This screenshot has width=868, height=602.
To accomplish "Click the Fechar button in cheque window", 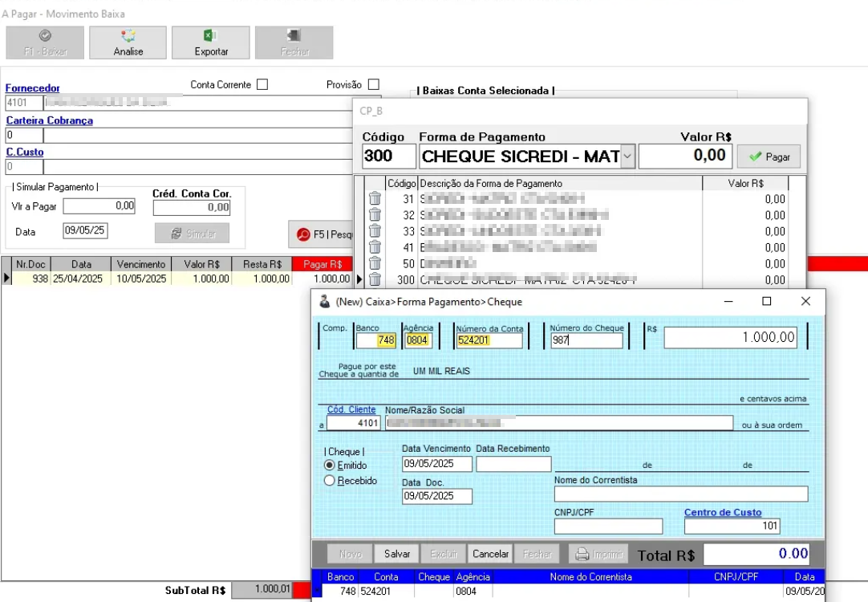I will click(x=537, y=554).
